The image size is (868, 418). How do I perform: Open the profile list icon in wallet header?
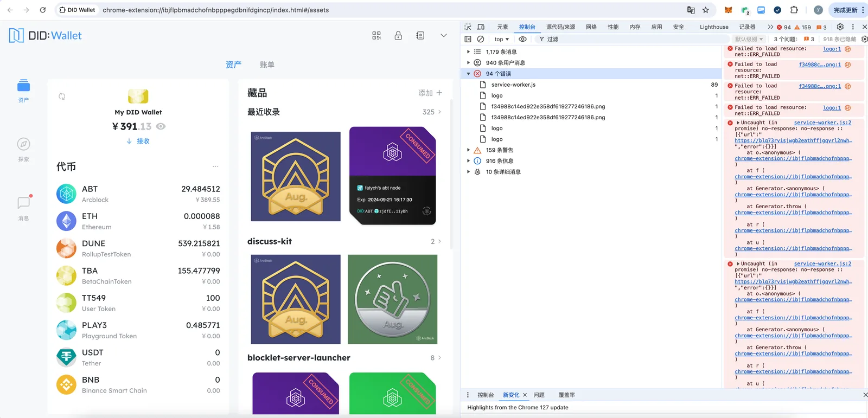tap(420, 35)
